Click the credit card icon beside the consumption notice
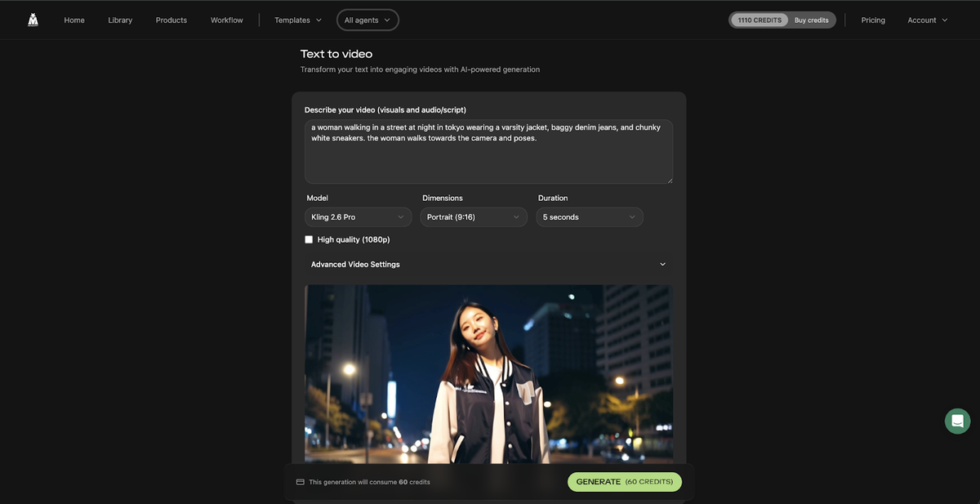Screen dimensions: 980x504 (300, 482)
